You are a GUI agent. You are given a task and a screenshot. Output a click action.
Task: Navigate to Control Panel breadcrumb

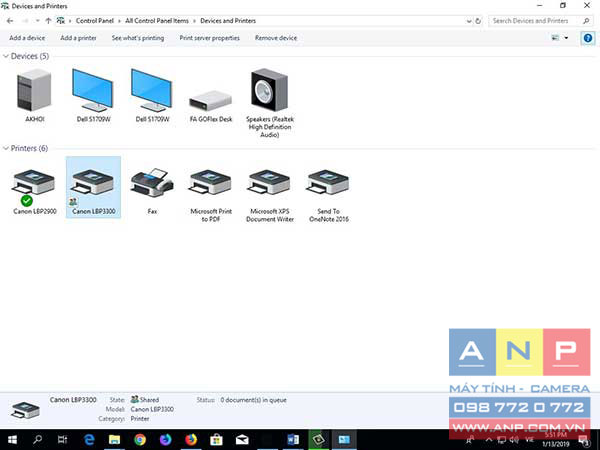pos(95,21)
